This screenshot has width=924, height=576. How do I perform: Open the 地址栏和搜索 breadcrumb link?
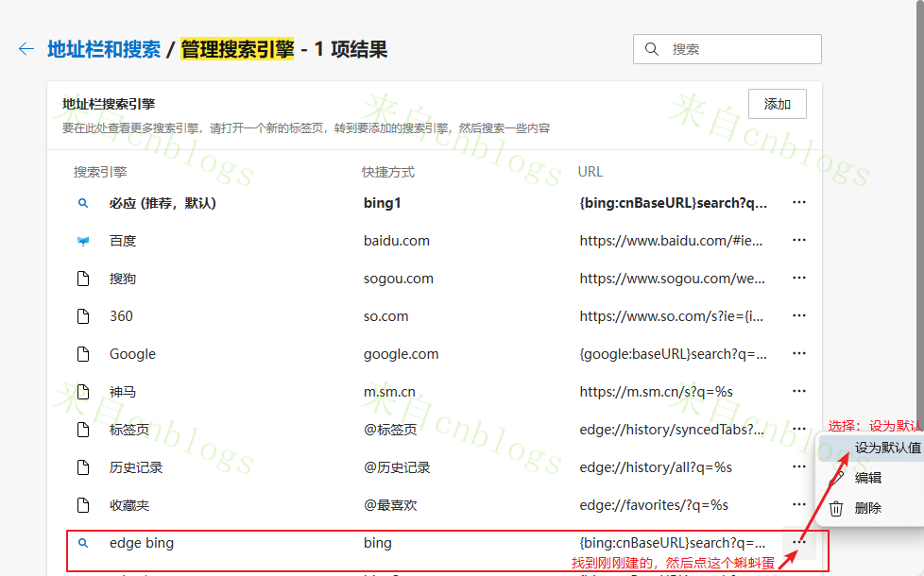pos(104,49)
